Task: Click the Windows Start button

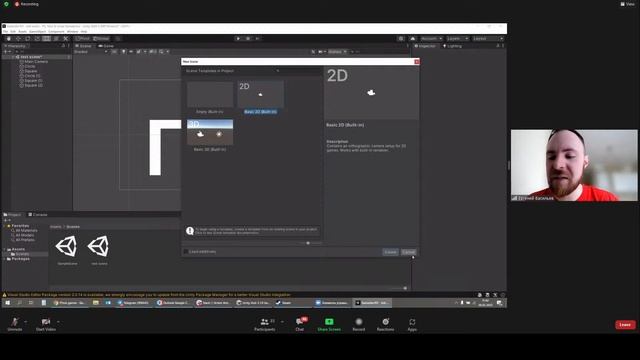Action: (7, 303)
